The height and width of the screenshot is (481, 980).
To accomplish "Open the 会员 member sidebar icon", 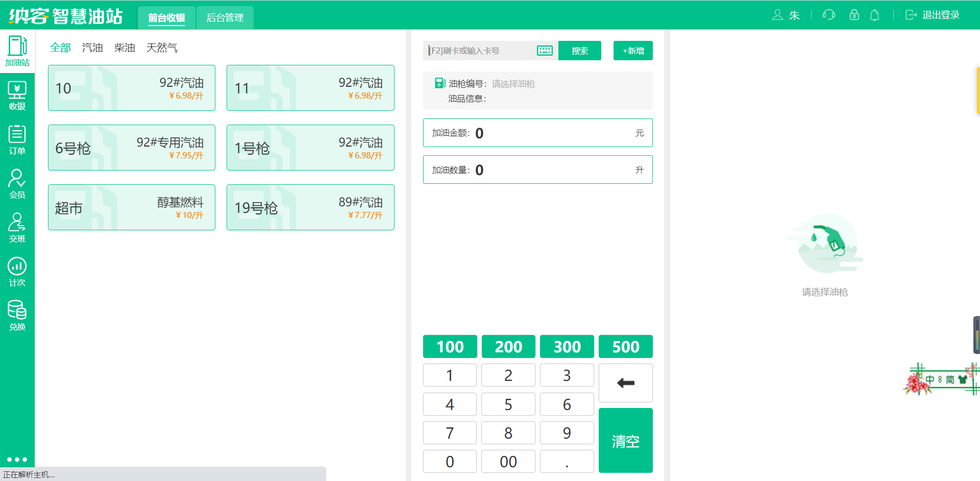I will (17, 184).
